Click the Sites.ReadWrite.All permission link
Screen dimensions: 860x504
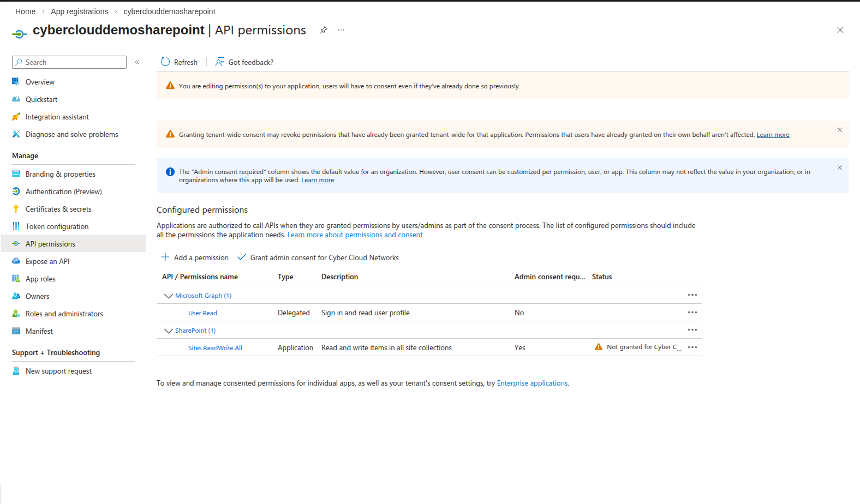(x=215, y=348)
